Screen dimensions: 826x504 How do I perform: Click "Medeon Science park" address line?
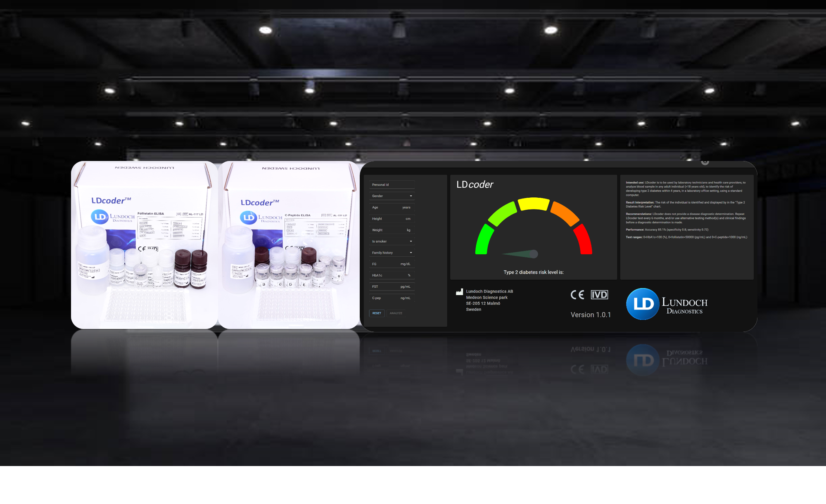point(487,298)
